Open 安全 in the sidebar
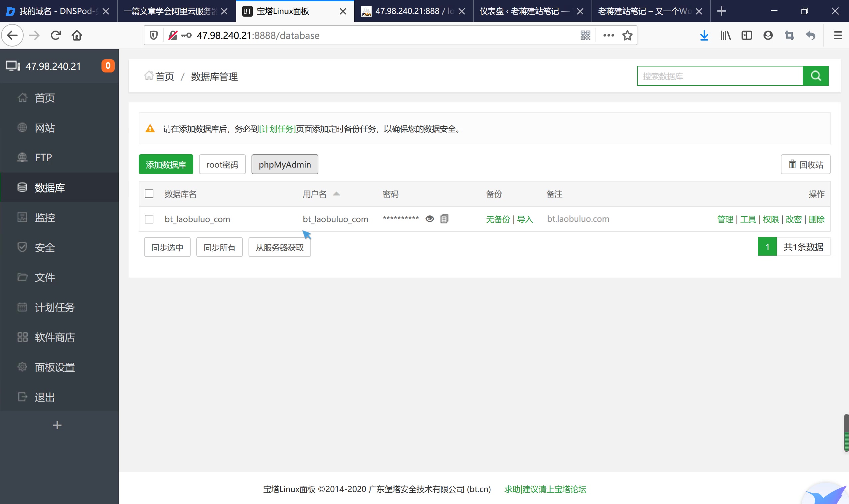The width and height of the screenshot is (849, 504). pos(59,247)
